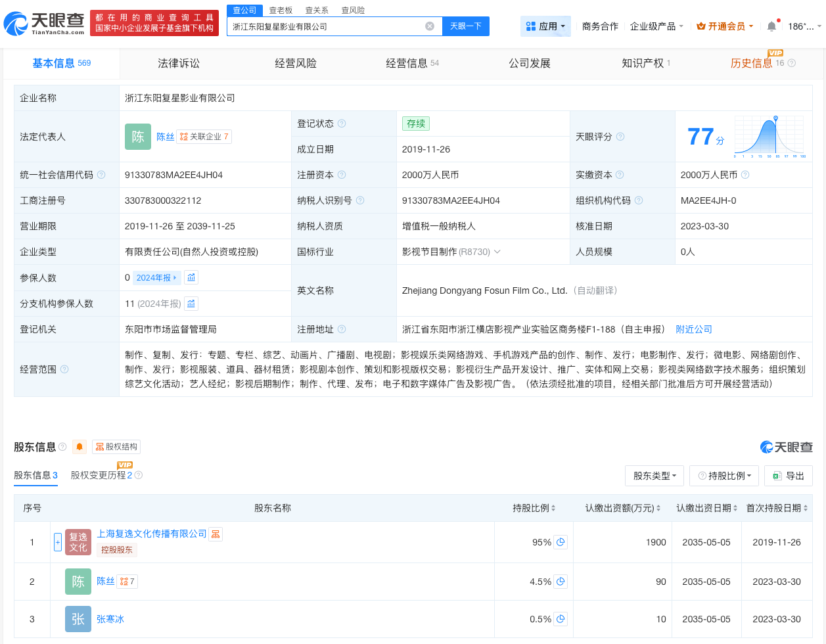Screen dimensions: 826x644
Task: Click help icon next to 注册地址
Action: click(x=342, y=329)
